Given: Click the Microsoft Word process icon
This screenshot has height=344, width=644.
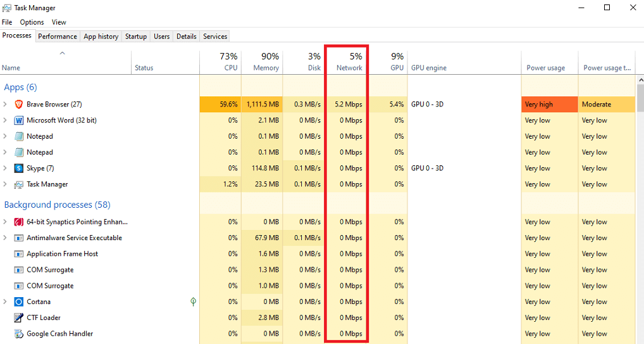Looking at the screenshot, I should coord(19,120).
